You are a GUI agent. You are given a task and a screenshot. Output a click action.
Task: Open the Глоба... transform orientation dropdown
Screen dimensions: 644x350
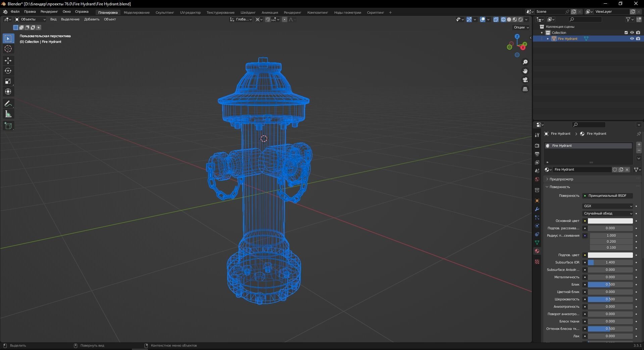tap(241, 19)
